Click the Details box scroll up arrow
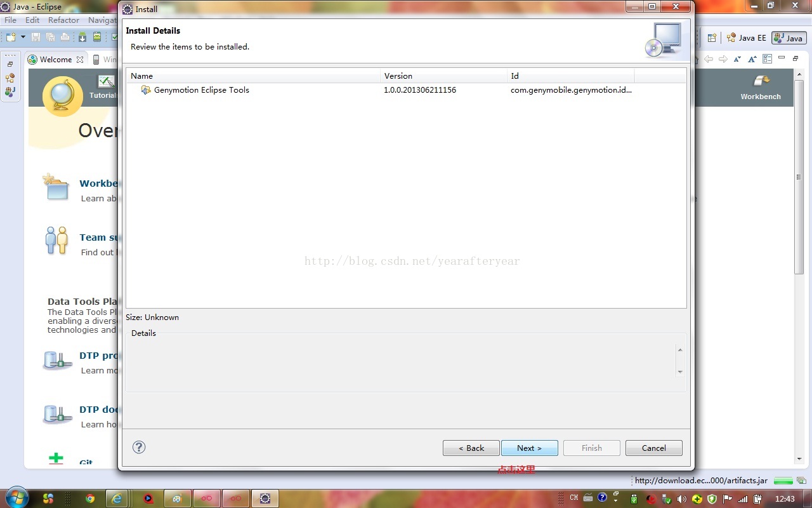This screenshot has height=508, width=812. pos(680,350)
